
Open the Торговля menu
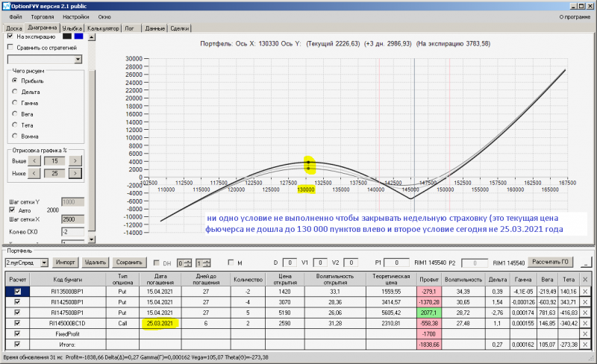click(x=41, y=16)
